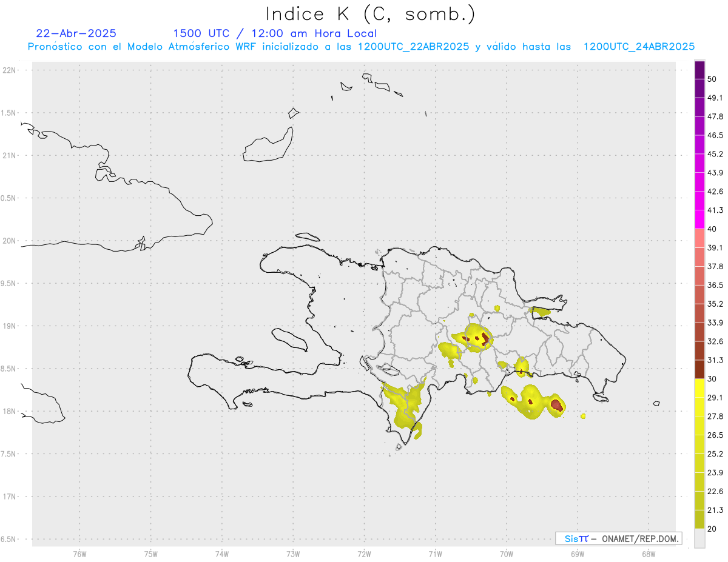Click the '69W' longitude label
This screenshot has width=728, height=562.
click(x=578, y=554)
